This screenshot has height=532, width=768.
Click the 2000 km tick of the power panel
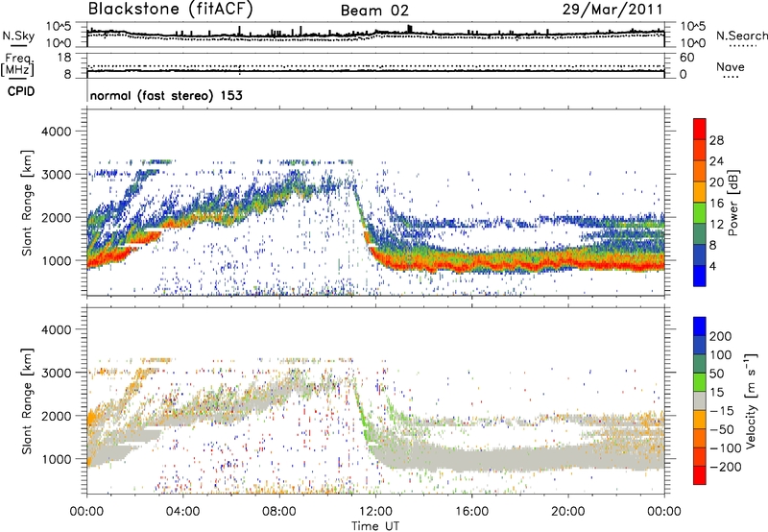click(56, 217)
